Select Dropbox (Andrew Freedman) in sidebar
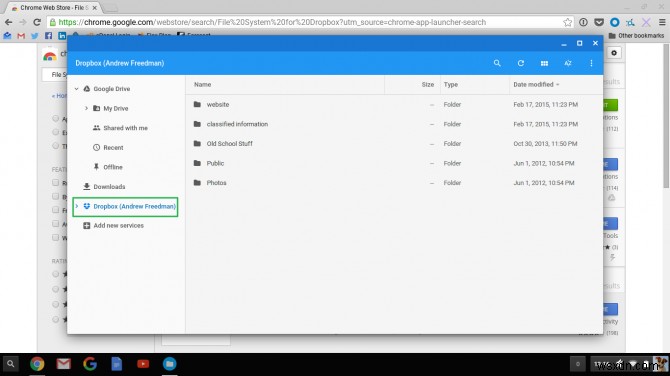The image size is (670, 376). (125, 207)
